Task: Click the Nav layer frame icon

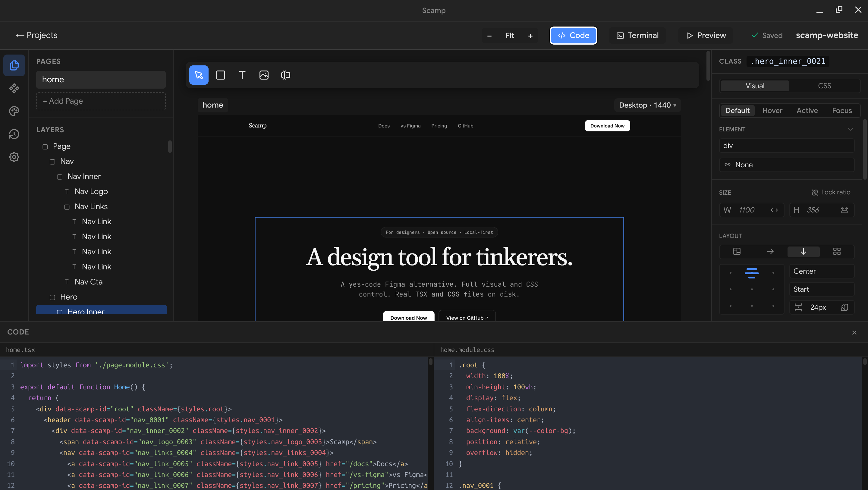Action: 52,162
